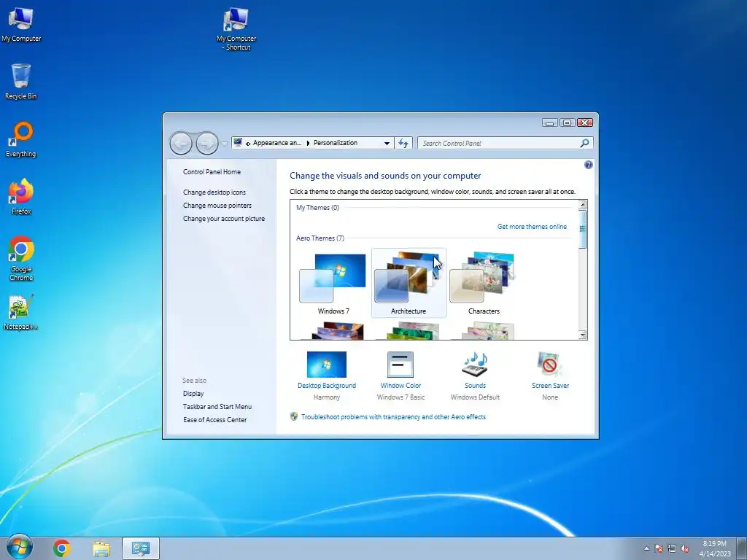Open Ease of Access Center link
Viewport: 747px width, 560px height.
(215, 419)
